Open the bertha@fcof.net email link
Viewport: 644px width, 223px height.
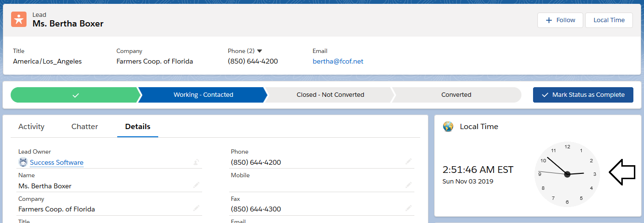point(338,61)
